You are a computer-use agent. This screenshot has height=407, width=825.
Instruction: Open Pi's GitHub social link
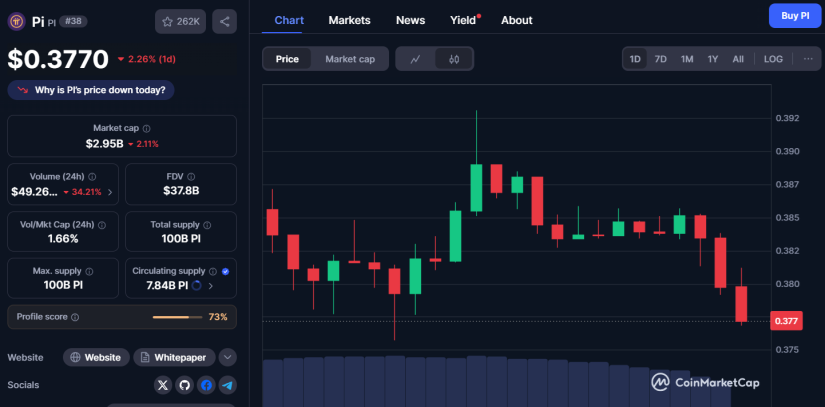185,385
